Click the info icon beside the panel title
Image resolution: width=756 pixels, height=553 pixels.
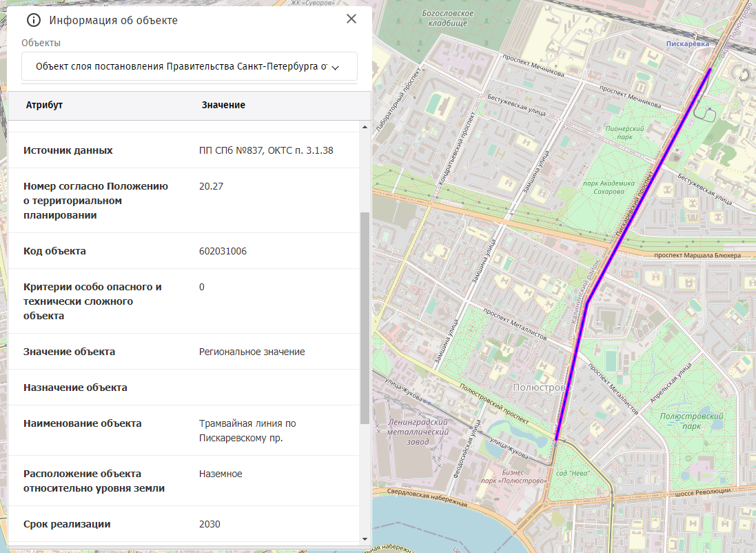click(x=34, y=20)
